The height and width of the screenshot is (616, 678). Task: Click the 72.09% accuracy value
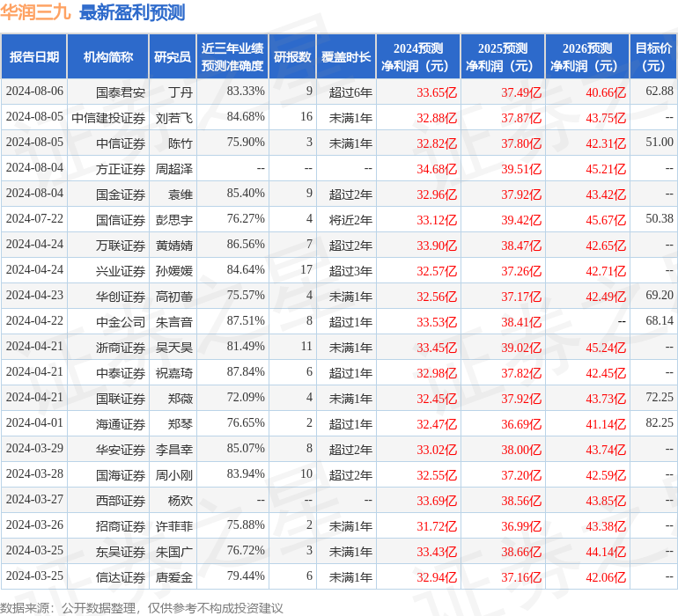pos(246,397)
